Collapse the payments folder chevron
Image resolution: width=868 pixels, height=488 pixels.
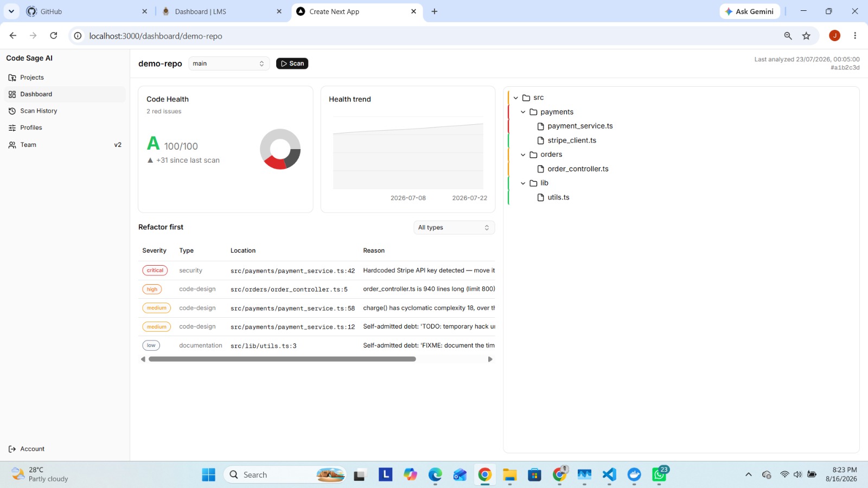pos(523,112)
